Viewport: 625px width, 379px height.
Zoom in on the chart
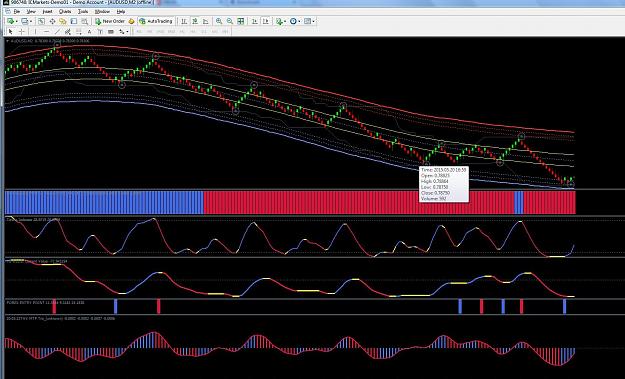coord(219,21)
